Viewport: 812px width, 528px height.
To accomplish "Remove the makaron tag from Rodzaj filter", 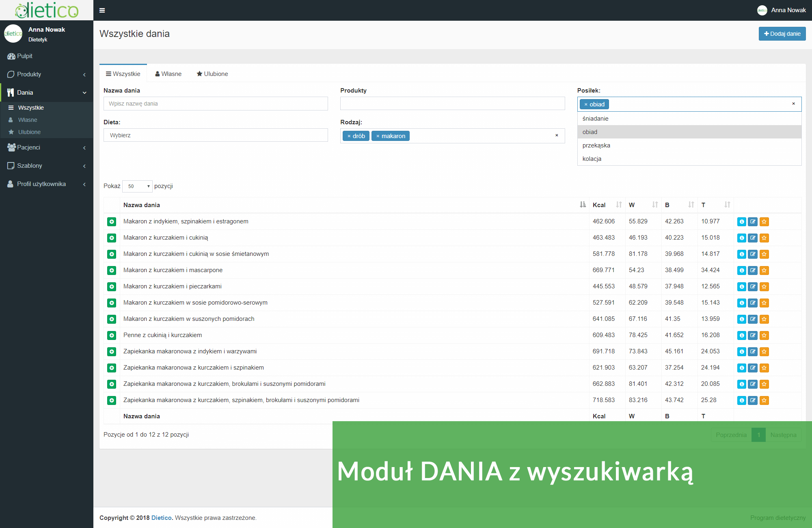I will (x=378, y=136).
